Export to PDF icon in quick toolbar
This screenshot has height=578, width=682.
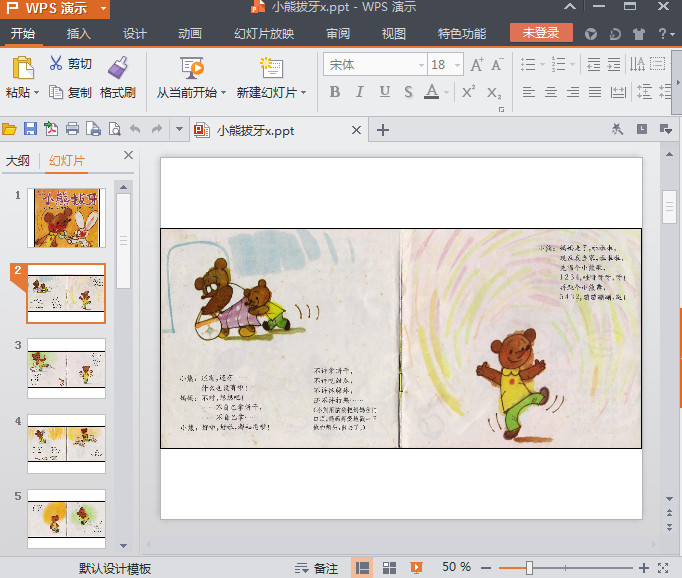[51, 129]
